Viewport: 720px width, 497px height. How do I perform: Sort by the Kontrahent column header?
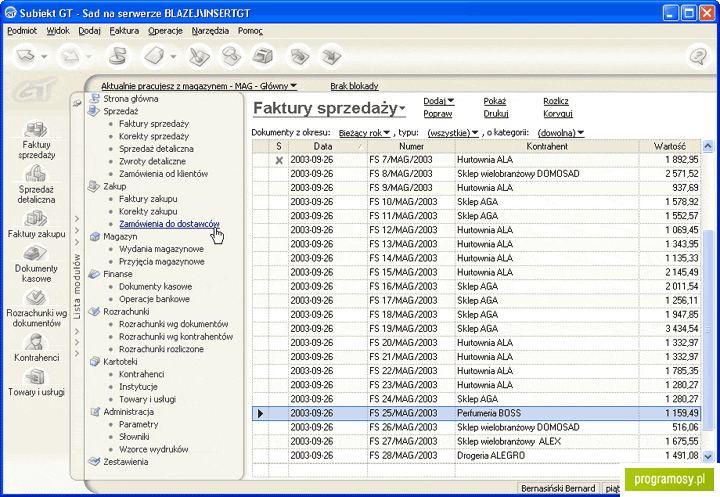(x=547, y=146)
